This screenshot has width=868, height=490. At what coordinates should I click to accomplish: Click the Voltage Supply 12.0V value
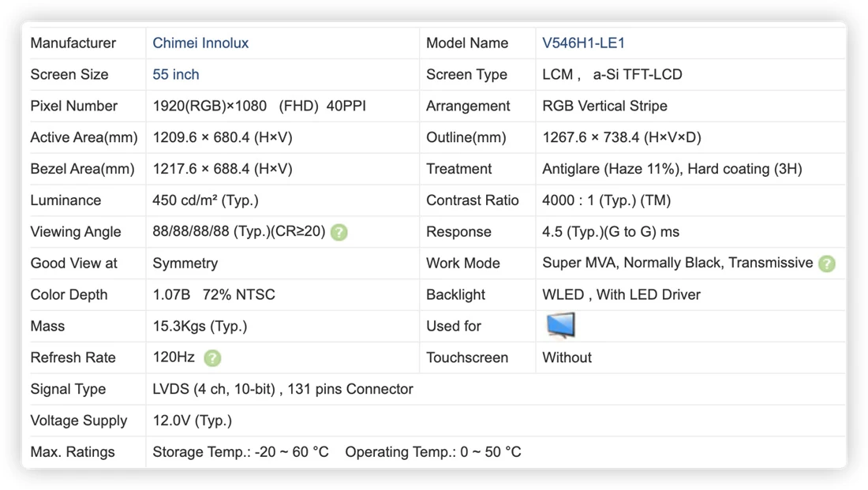tap(192, 421)
